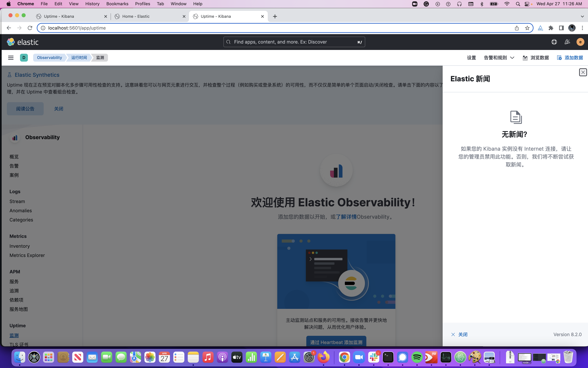Viewport: 588px width, 368px height.
Task: Click the newsfeed celebration icon
Action: [567, 42]
